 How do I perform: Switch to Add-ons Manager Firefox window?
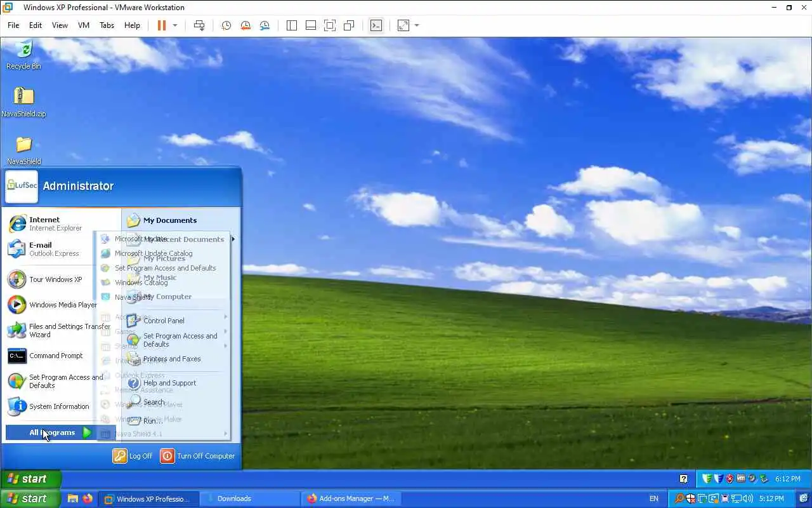[x=351, y=498]
